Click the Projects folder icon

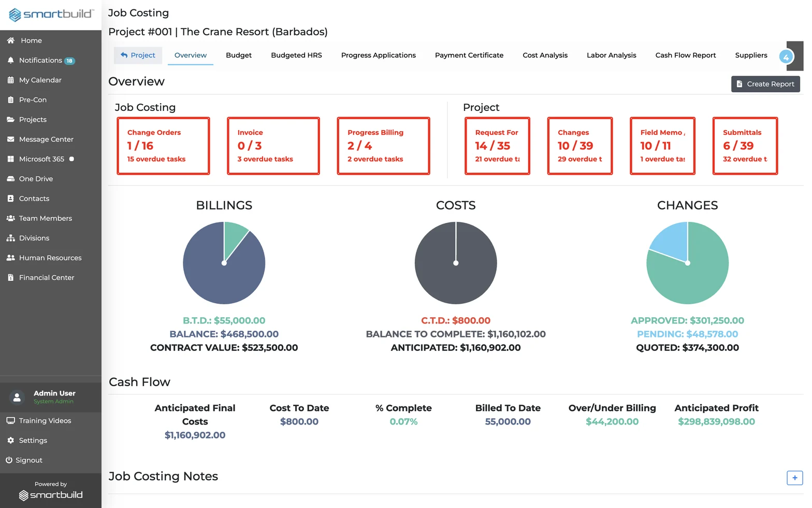pyautogui.click(x=10, y=119)
